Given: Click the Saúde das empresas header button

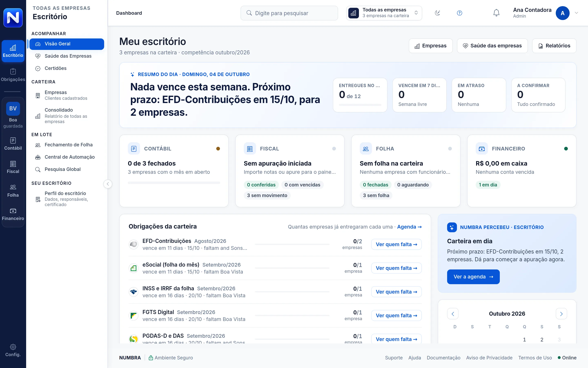Looking at the screenshot, I should 492,46.
